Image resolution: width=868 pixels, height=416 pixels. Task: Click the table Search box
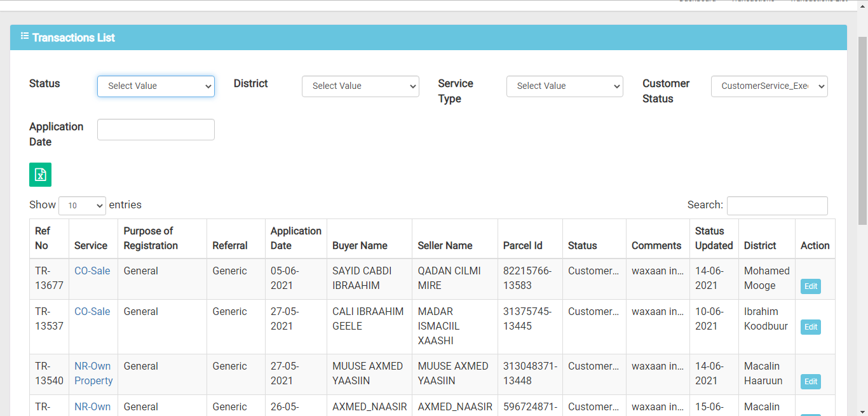(777, 206)
